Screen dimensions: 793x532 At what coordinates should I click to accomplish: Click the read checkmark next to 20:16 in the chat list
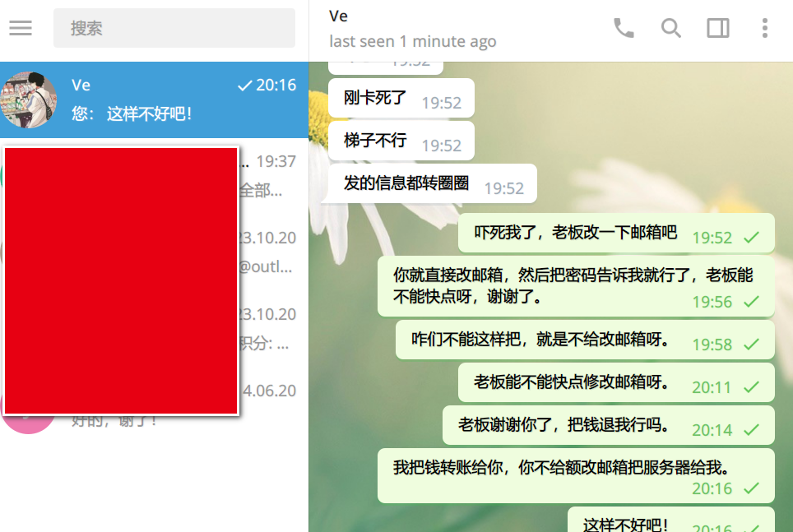point(245,86)
